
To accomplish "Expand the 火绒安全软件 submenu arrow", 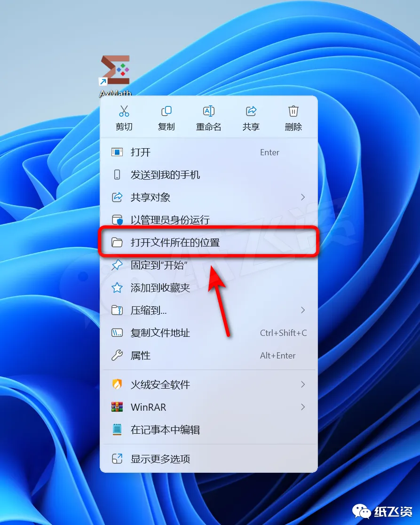I will [x=303, y=384].
